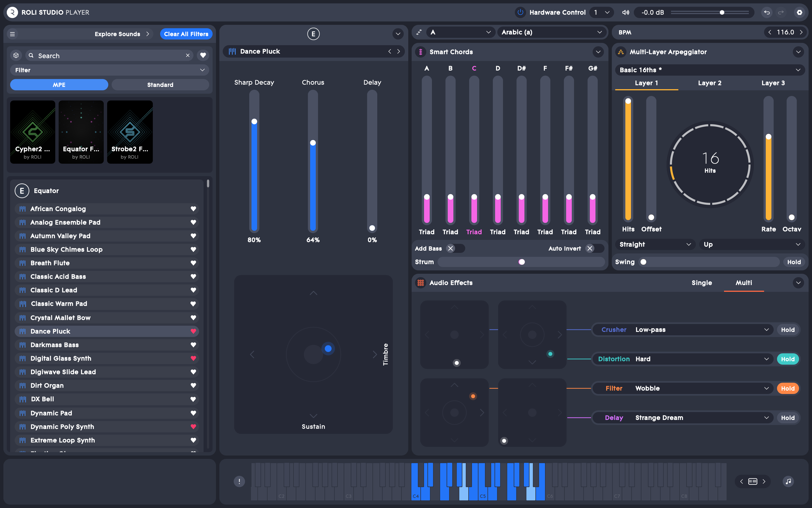The image size is (812, 508).
Task: Switch to Layer 3 tab
Action: [773, 83]
